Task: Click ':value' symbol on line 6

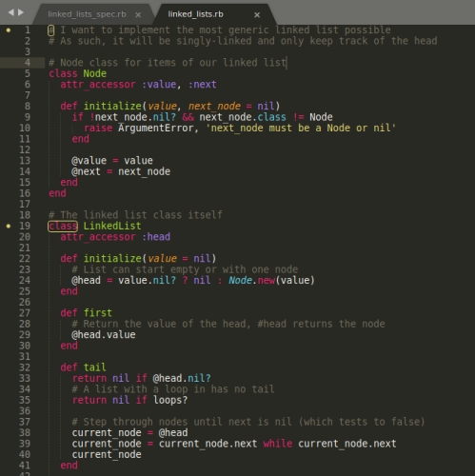Action: coord(159,85)
